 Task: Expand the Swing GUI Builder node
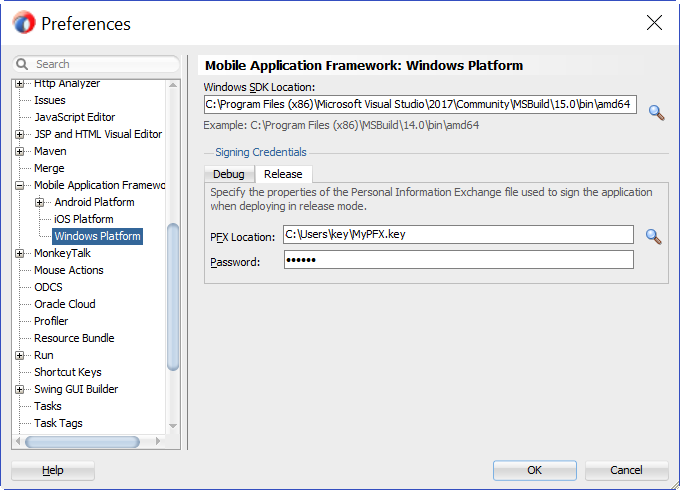click(20, 389)
